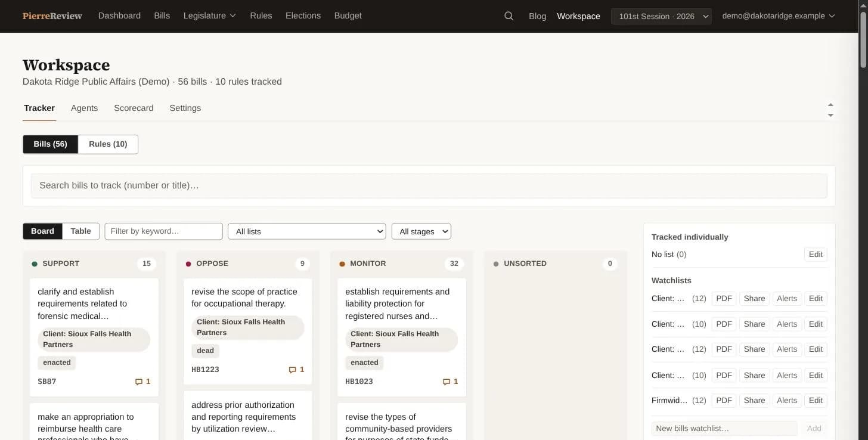Switch to Table view
Viewport: 868px width, 440px height.
(x=81, y=231)
